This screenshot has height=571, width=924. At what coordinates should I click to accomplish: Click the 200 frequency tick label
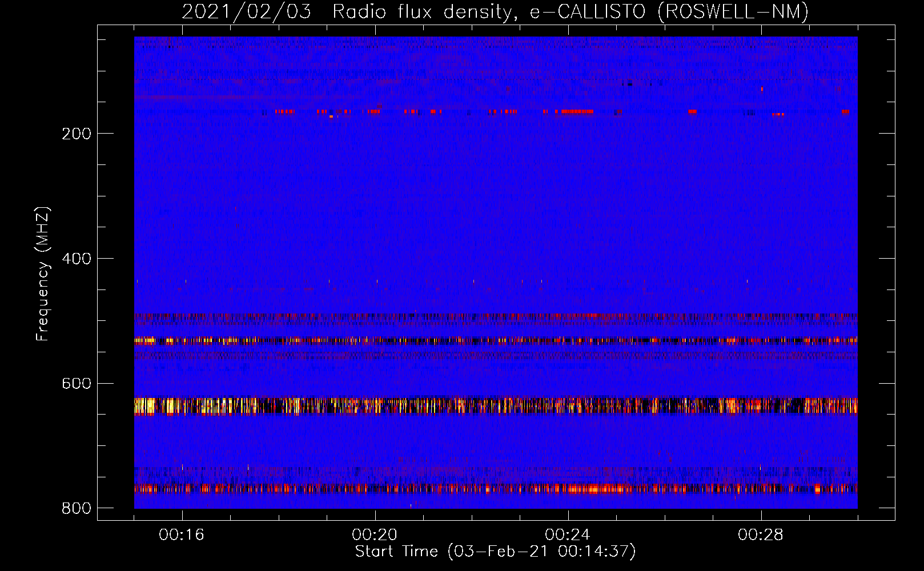pyautogui.click(x=77, y=134)
